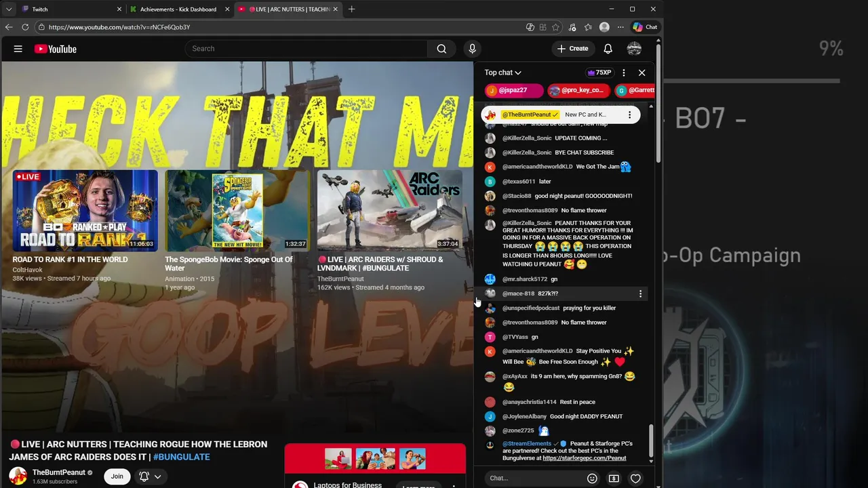This screenshot has width=868, height=488.
Task: Open the browser profile icon
Action: [604, 27]
